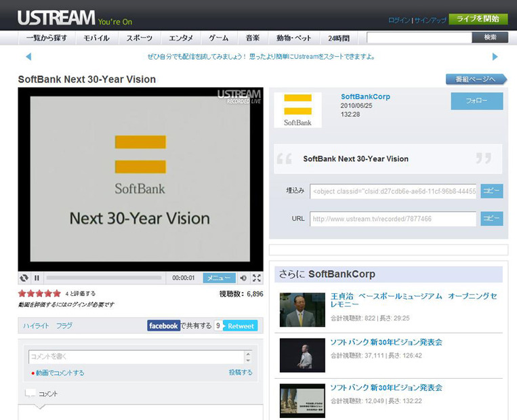Click the 埋込み embed code field
The height and width of the screenshot is (420, 517).
pyautogui.click(x=393, y=191)
